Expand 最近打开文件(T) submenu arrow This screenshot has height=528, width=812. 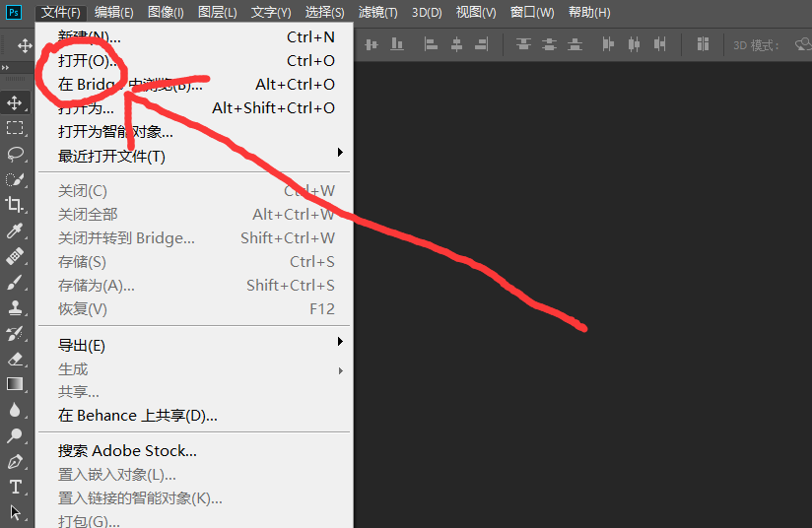tap(340, 152)
